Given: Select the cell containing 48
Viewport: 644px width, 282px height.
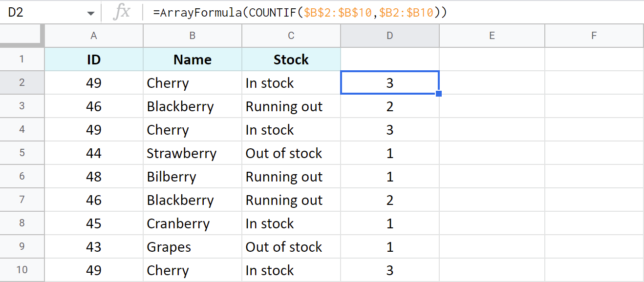Looking at the screenshot, I should 93,176.
